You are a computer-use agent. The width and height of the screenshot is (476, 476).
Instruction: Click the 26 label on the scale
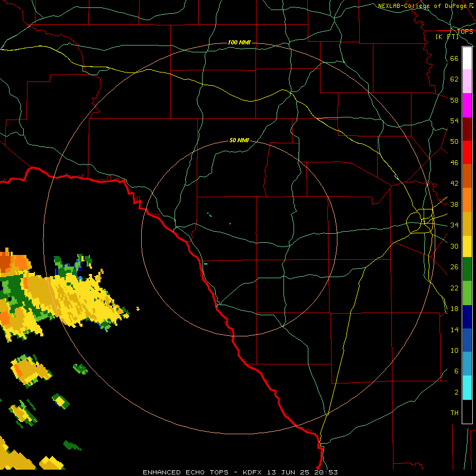[454, 267]
